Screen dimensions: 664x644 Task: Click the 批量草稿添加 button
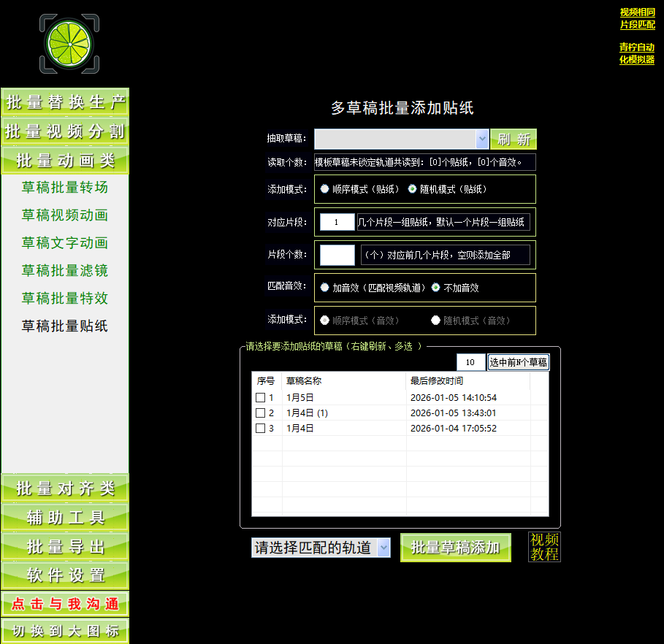coord(455,548)
